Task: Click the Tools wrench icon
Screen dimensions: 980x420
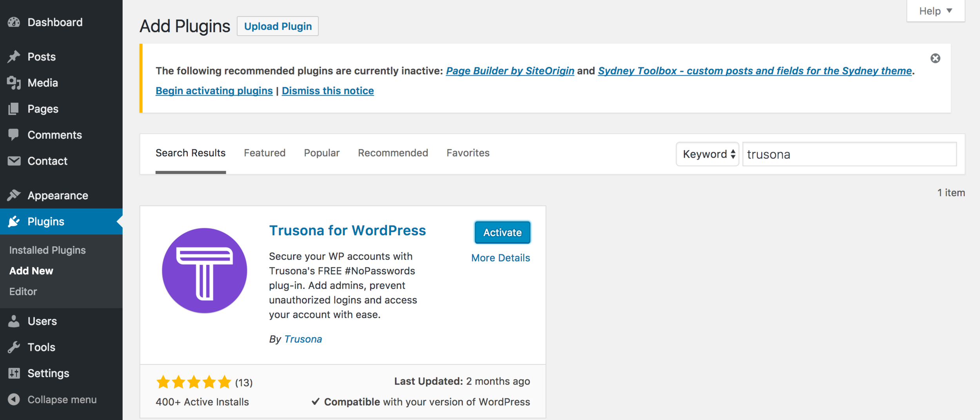Action: [14, 347]
